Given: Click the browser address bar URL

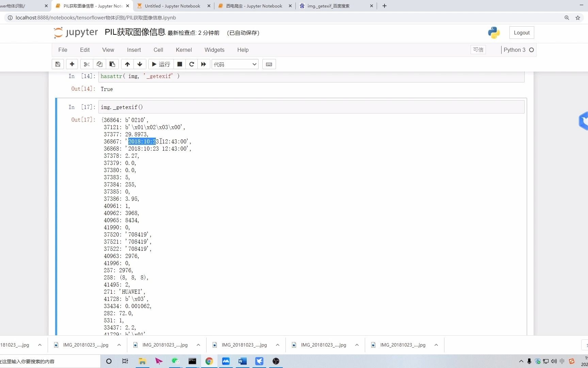Looking at the screenshot, I should coord(96,18).
